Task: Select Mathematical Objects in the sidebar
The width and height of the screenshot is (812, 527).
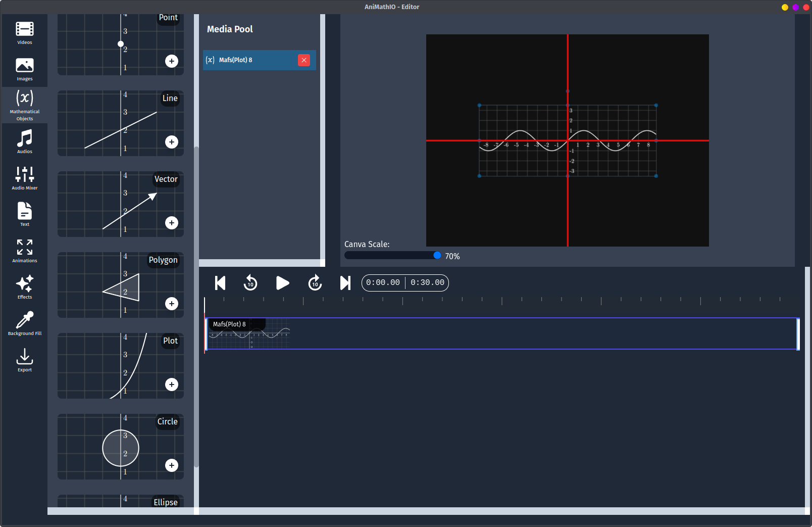Action: coord(24,105)
